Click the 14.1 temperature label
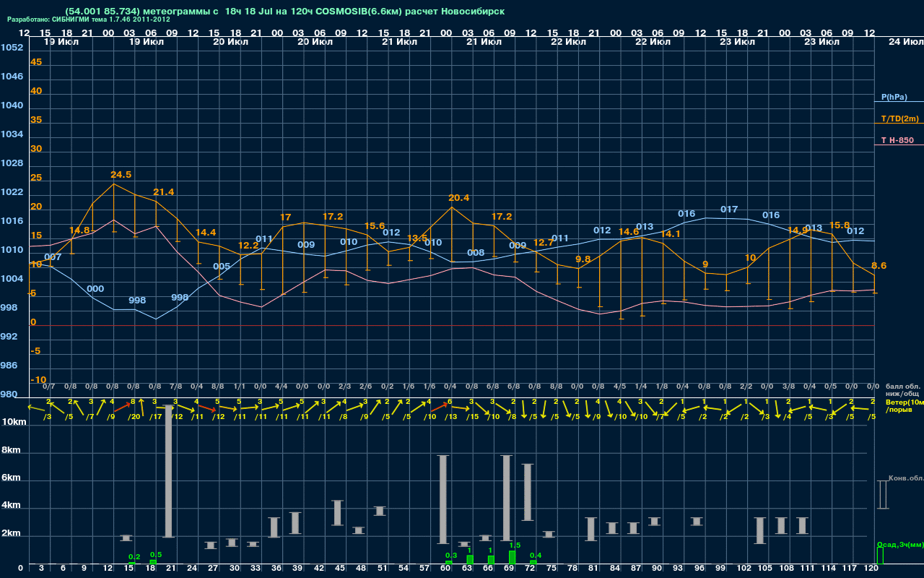Screen dimensions: 924x578 pos(671,234)
